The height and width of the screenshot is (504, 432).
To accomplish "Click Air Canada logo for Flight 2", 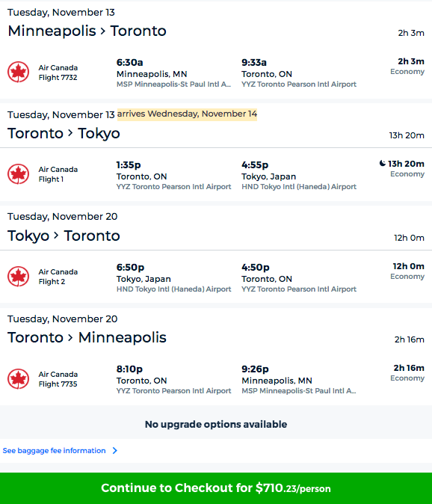I will tap(18, 277).
